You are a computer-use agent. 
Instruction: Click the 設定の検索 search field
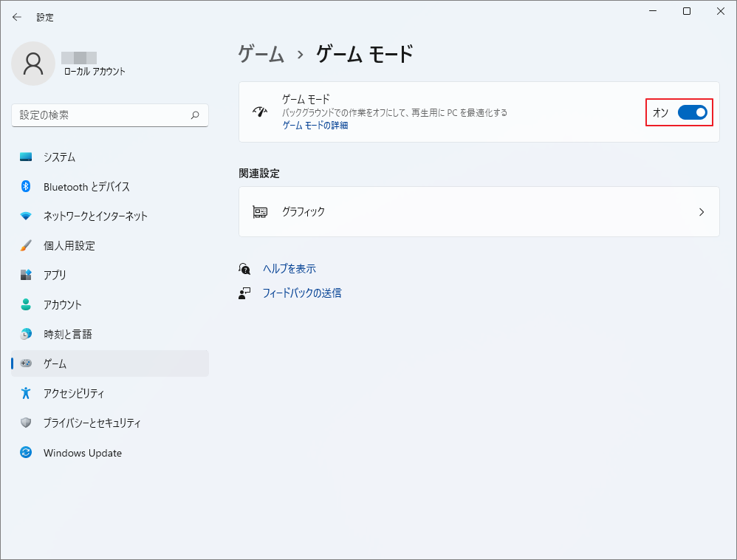pos(109,115)
